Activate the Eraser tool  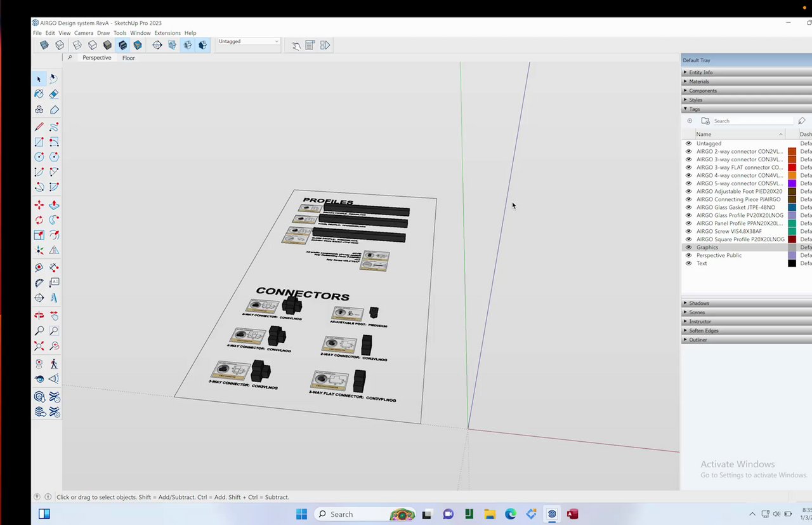[54, 94]
